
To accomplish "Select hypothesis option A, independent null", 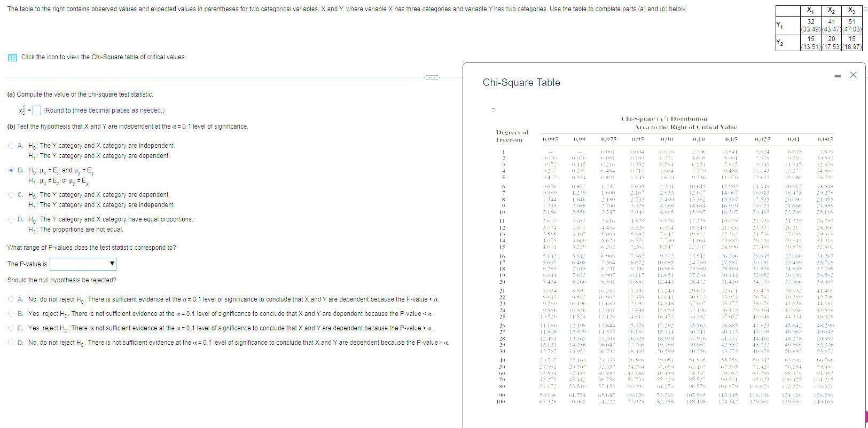I will tap(11, 146).
